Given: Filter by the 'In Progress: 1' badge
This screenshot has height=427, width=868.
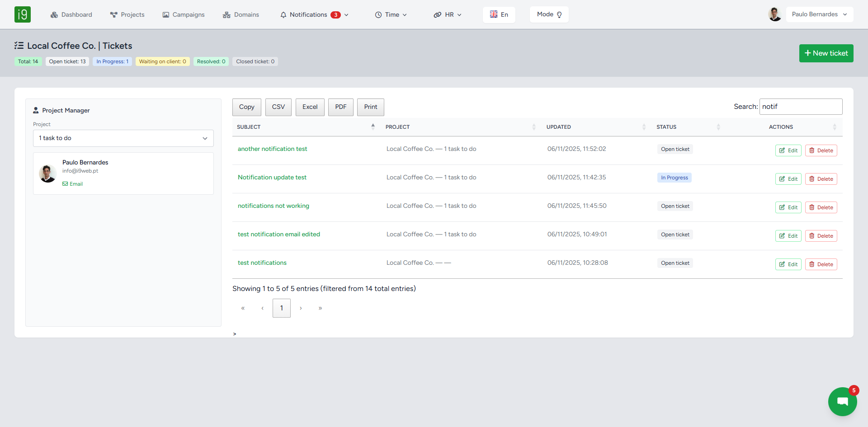Looking at the screenshot, I should point(112,61).
